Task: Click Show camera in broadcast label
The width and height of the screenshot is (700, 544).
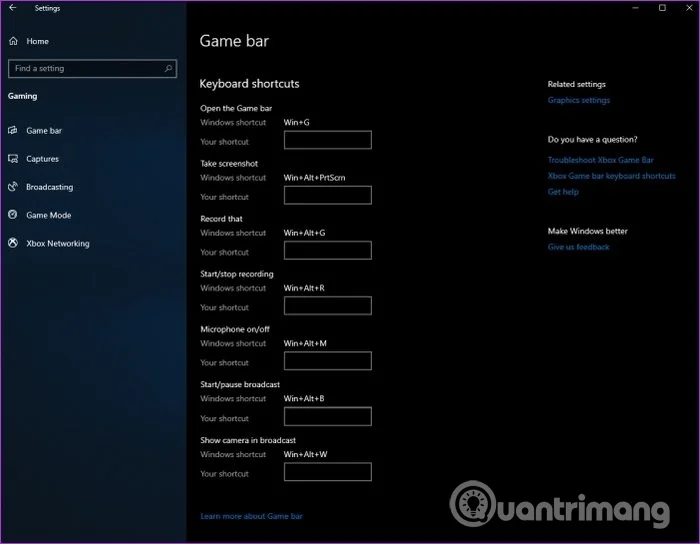Action: point(248,440)
